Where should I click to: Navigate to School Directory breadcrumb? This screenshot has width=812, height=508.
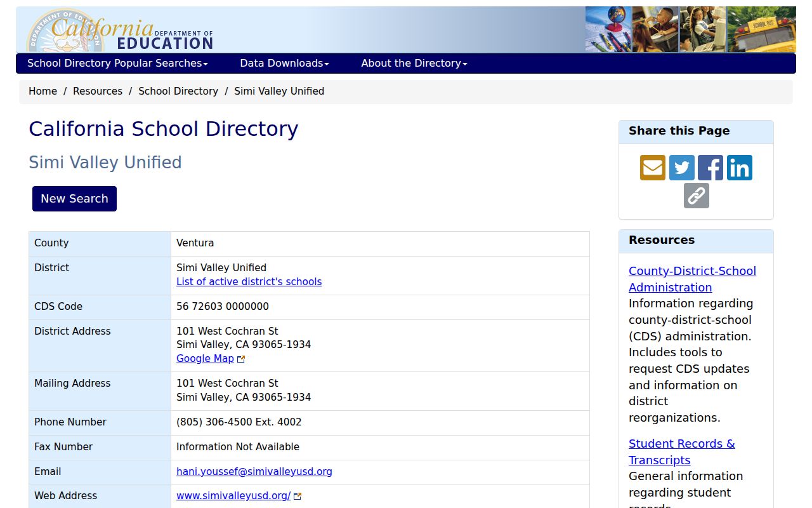coord(178,91)
